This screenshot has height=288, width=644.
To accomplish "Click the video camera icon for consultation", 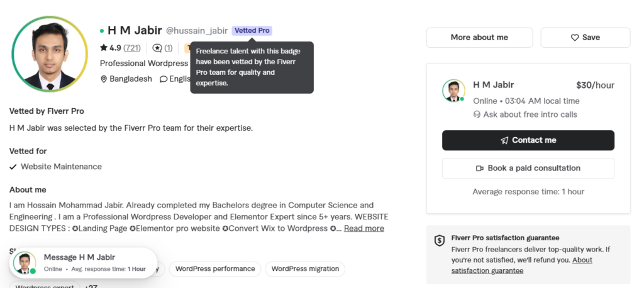I will 479,169.
